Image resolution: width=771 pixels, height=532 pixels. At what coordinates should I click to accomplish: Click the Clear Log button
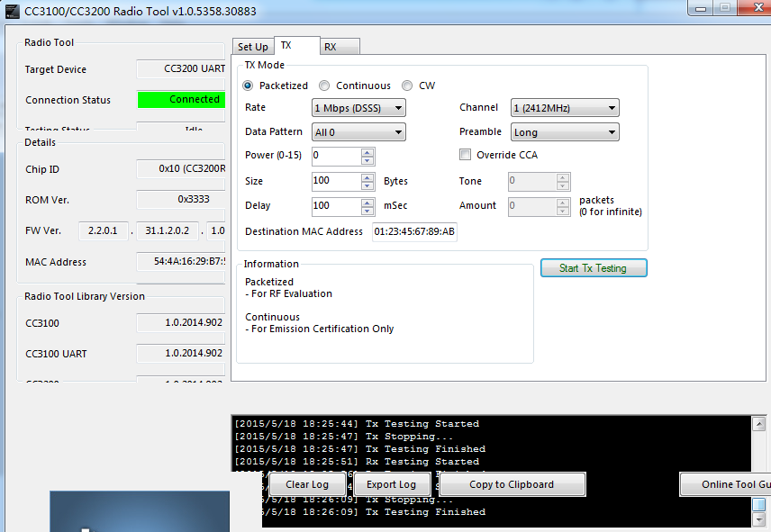[x=307, y=484]
